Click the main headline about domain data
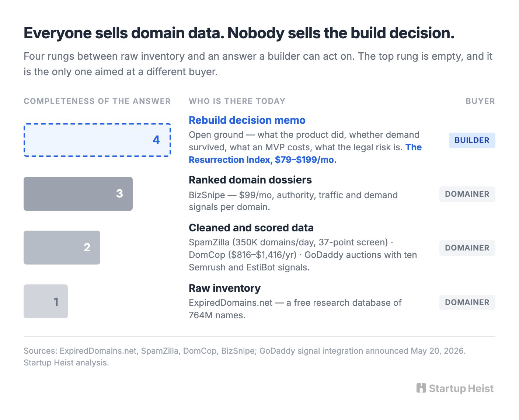Viewport: 519px width, 420px height. 239,33
